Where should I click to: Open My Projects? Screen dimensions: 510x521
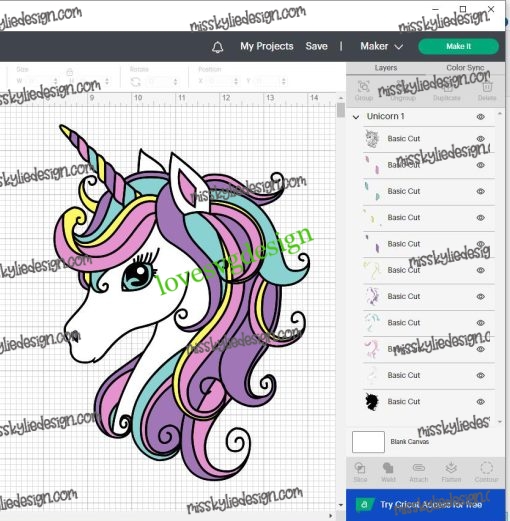point(267,46)
